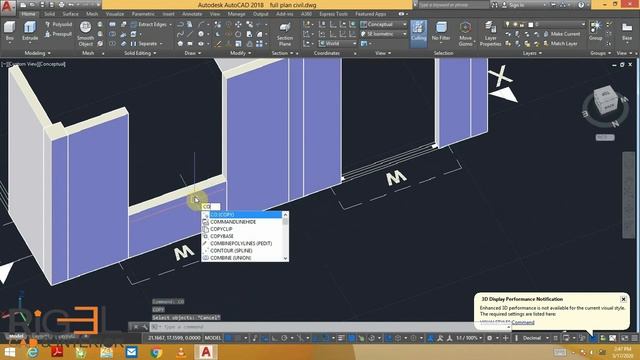Select the Extrude tool
The image size is (640, 360).
coord(30,31)
